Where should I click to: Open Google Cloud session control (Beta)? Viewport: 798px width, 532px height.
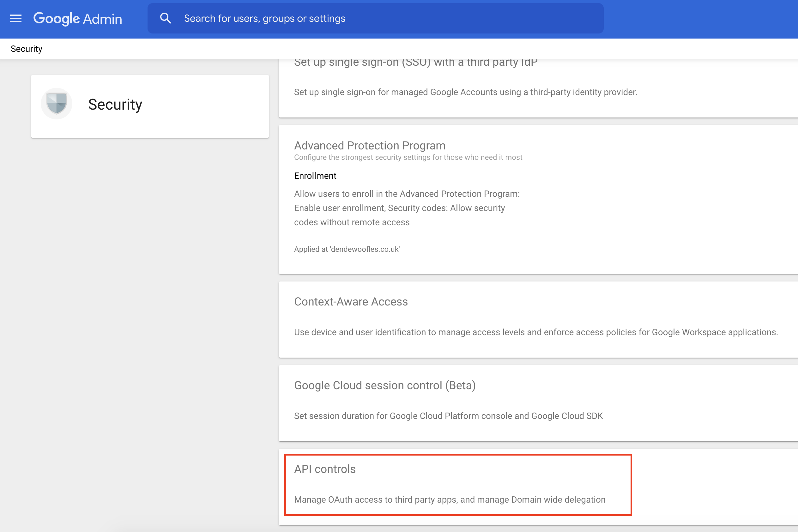538,403
